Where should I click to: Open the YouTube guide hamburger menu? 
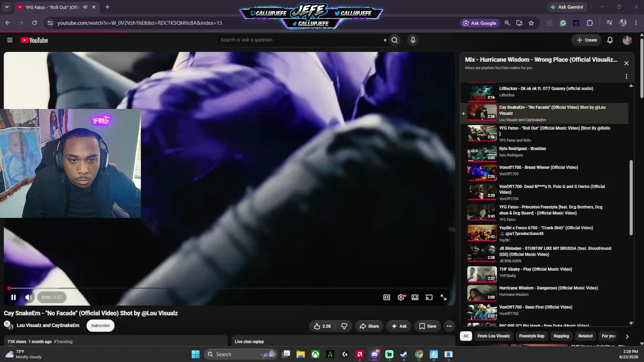(10, 40)
